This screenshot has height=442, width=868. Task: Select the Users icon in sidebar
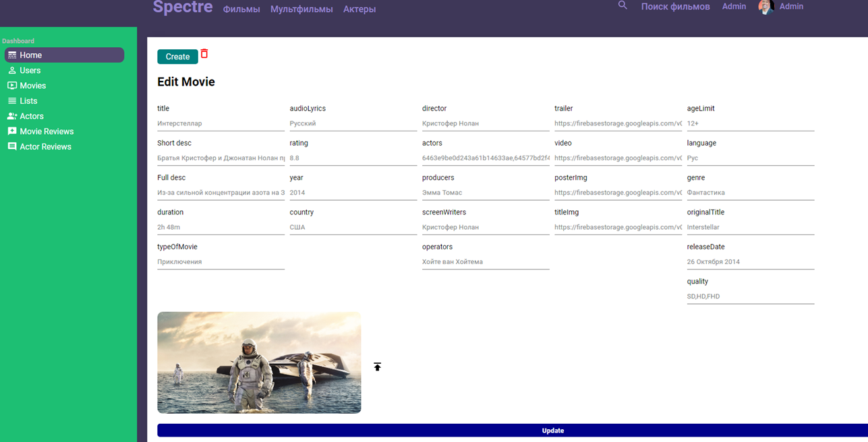point(11,70)
